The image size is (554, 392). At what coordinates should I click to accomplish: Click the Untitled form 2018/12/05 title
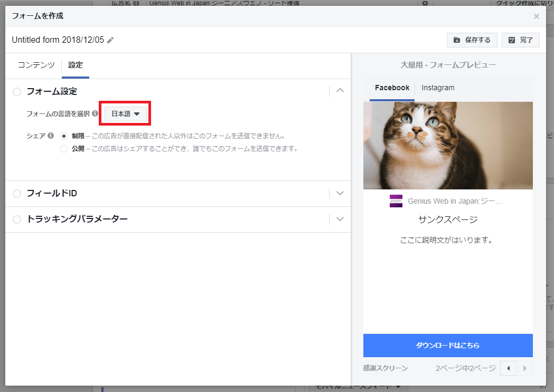[x=58, y=40]
